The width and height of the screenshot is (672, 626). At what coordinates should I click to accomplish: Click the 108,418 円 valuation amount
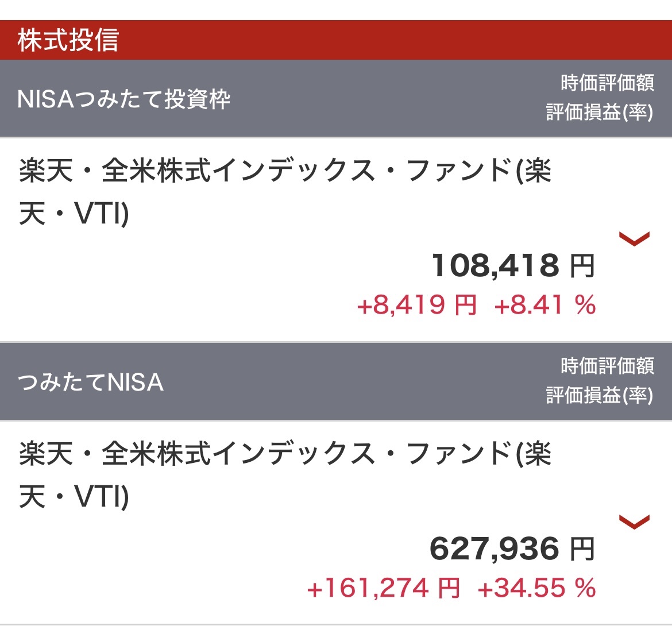pyautogui.click(x=495, y=266)
